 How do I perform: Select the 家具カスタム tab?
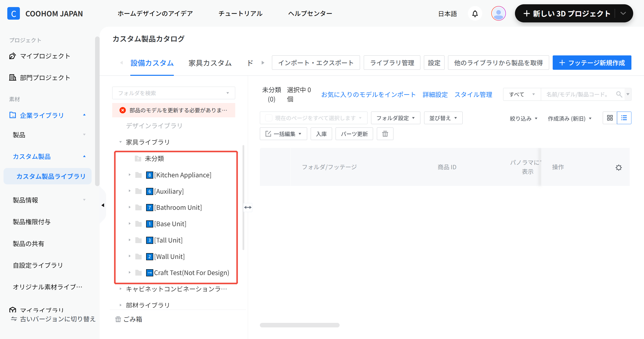tap(210, 63)
